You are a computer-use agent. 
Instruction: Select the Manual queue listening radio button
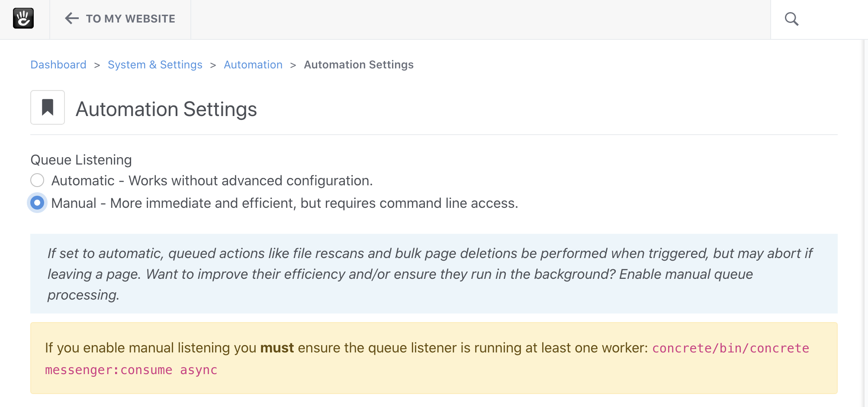click(37, 203)
